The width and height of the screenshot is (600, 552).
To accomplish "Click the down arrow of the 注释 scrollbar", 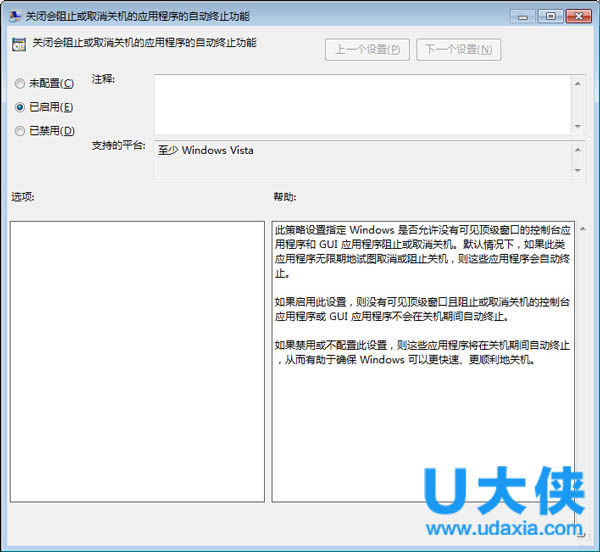I will point(577,125).
